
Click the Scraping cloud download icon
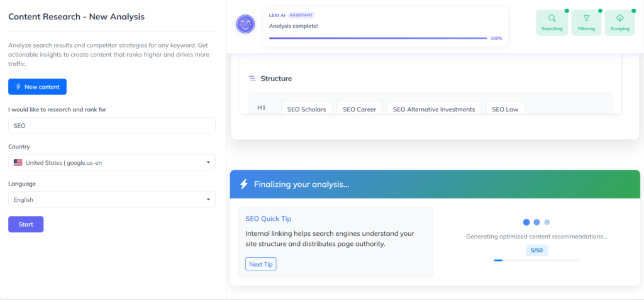619,18
